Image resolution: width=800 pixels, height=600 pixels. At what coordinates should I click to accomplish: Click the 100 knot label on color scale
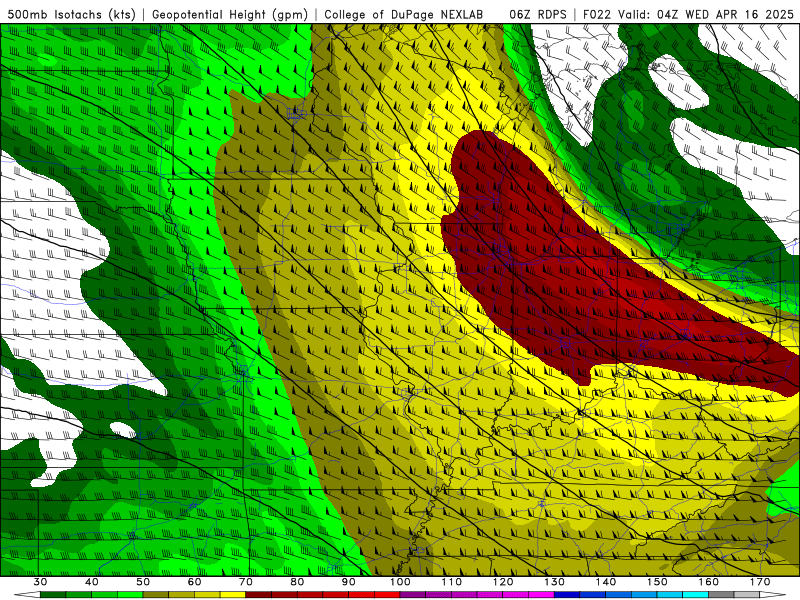tap(400, 582)
